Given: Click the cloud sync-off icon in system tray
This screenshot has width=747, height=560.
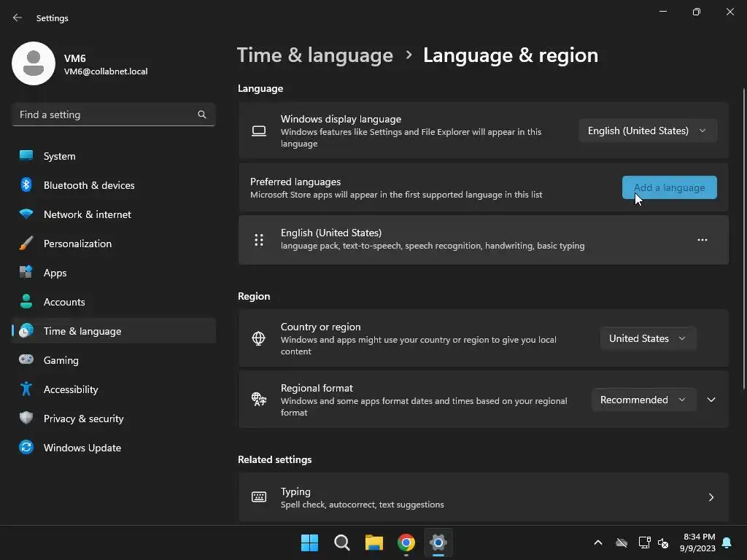Looking at the screenshot, I should pos(622,542).
